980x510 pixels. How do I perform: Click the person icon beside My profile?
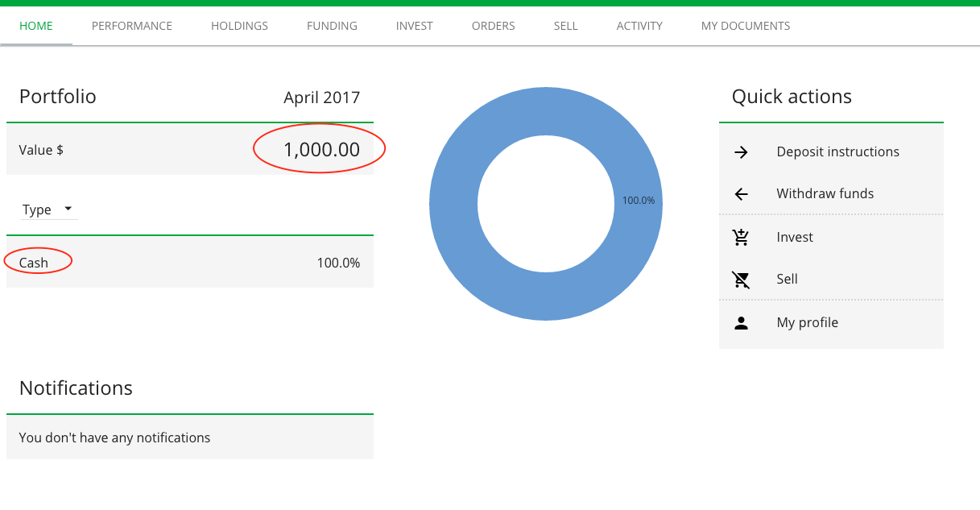(742, 323)
